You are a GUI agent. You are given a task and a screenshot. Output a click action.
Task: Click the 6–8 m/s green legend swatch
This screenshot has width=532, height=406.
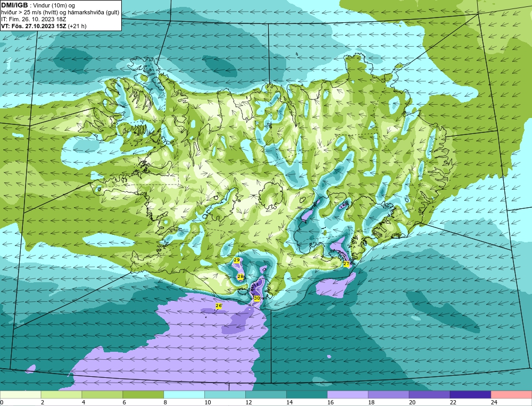143,395
